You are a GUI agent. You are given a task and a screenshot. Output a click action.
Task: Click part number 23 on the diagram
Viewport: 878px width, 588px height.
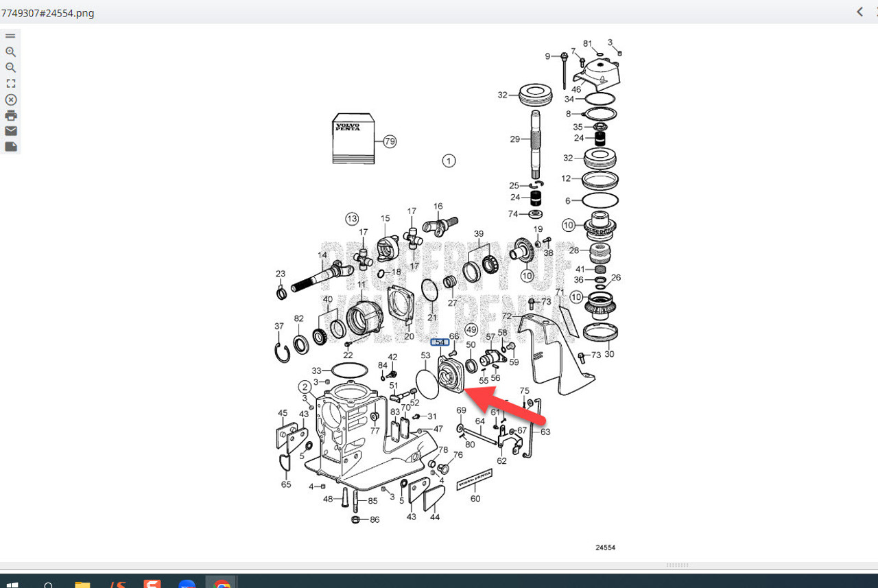pos(281,274)
